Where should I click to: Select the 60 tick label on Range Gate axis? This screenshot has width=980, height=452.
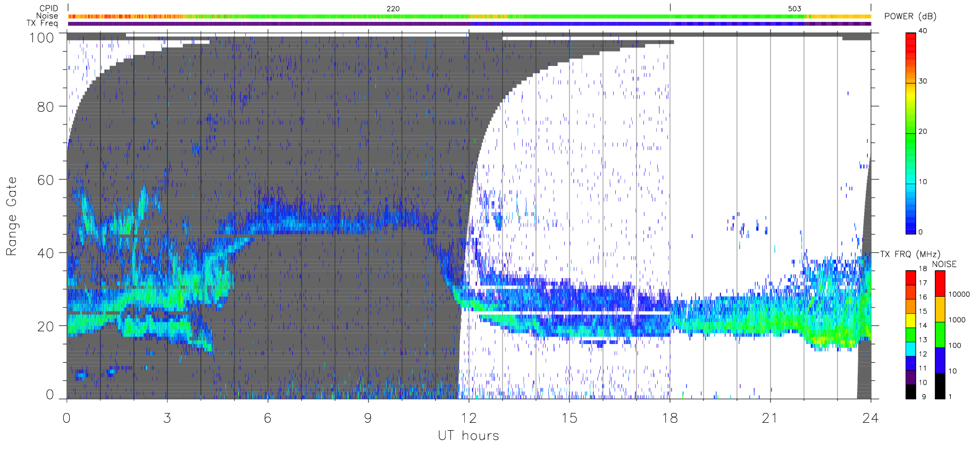coord(46,180)
